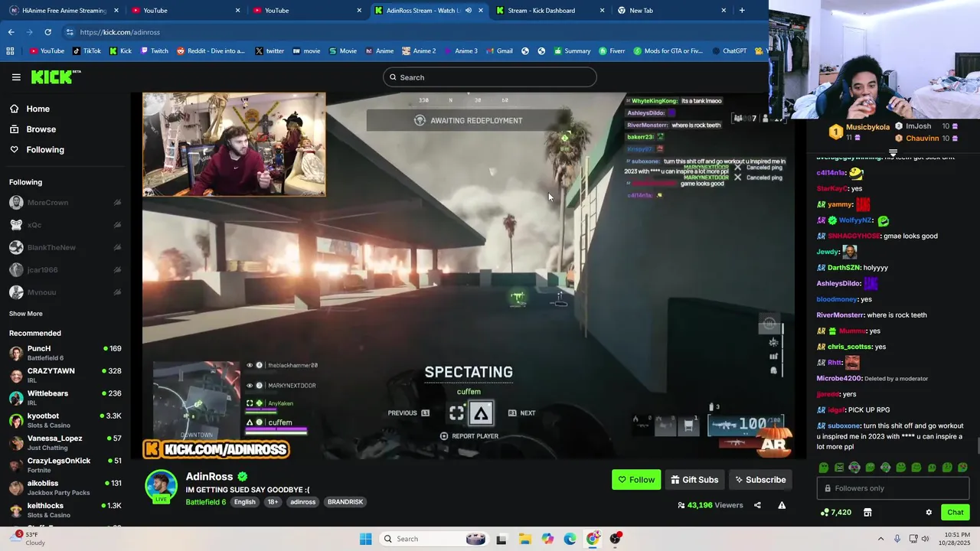
Task: Open ChatGPT bookmark
Action: coord(729,51)
